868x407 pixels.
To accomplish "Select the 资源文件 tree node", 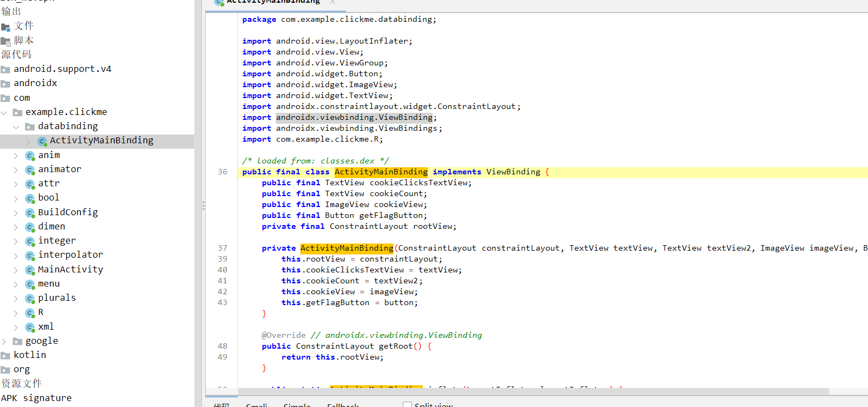I will (21, 384).
